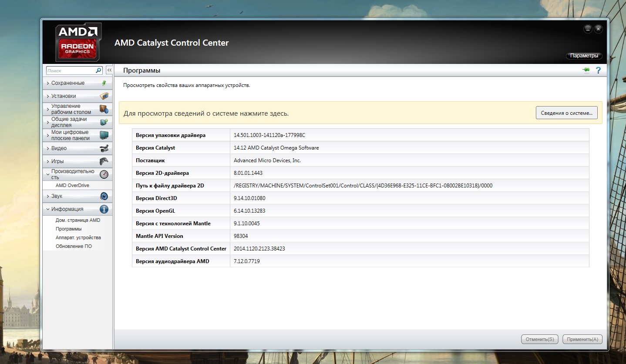
Task: Open Дом. страница AMD in the sidebar
Action: click(78, 220)
